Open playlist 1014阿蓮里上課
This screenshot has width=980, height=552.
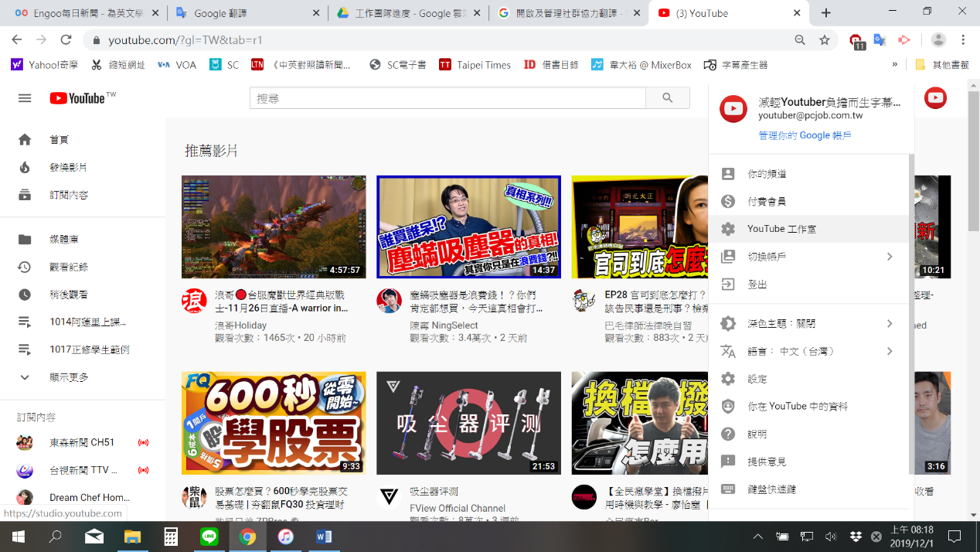click(83, 322)
